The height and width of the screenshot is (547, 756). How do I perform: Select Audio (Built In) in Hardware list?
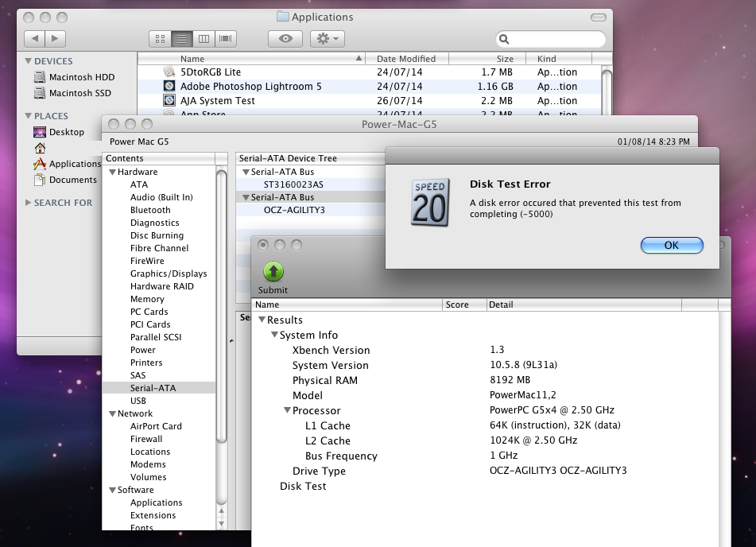point(161,197)
